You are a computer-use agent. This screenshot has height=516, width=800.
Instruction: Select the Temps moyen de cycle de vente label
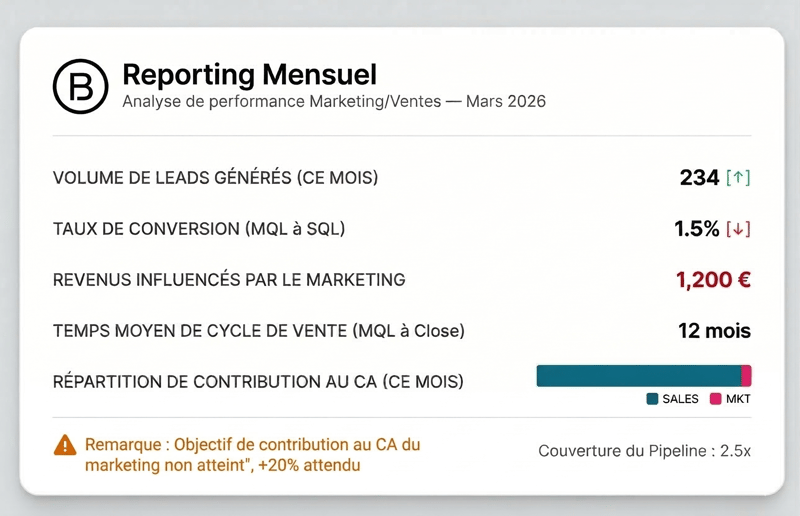[259, 331]
